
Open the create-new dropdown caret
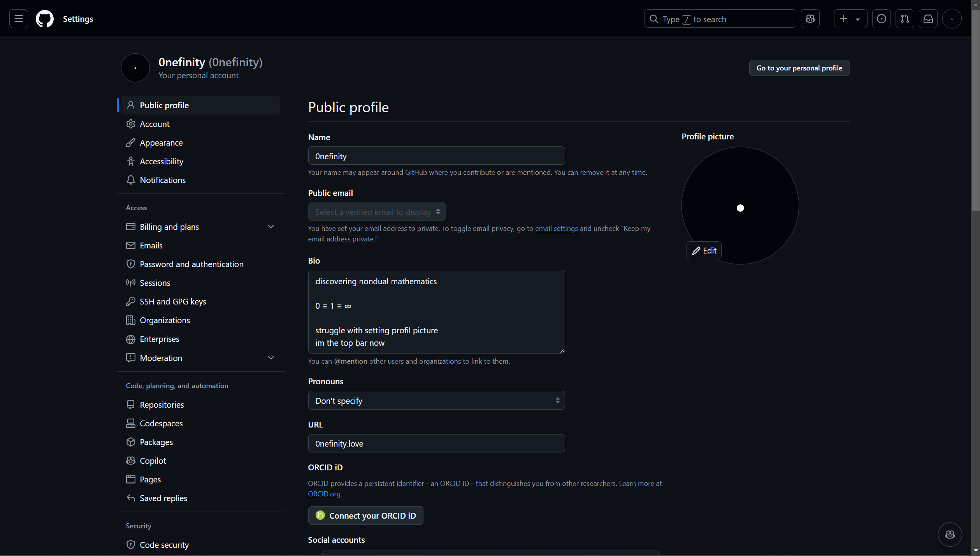click(x=858, y=19)
